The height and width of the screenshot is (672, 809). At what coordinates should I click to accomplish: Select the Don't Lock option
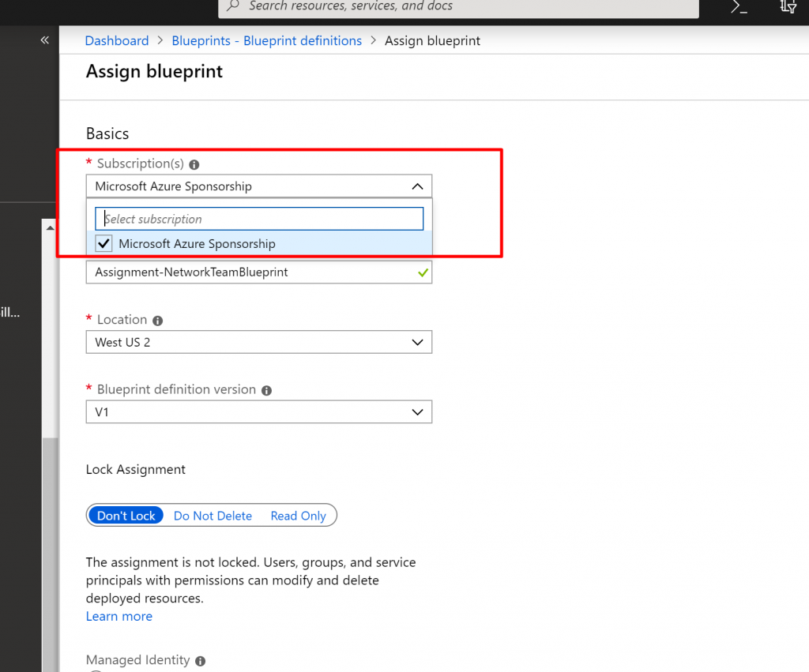(x=126, y=516)
